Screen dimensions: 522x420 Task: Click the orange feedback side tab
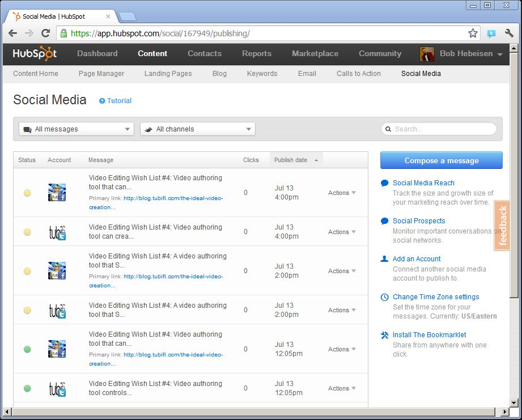click(x=502, y=226)
